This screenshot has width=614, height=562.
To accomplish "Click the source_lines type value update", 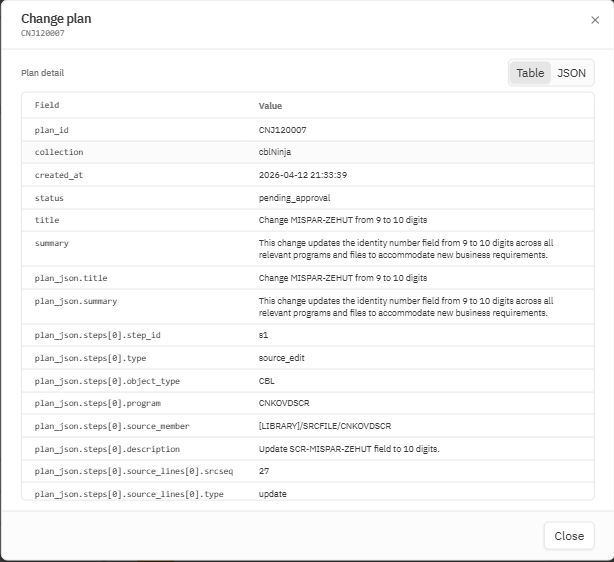I will pos(272,494).
